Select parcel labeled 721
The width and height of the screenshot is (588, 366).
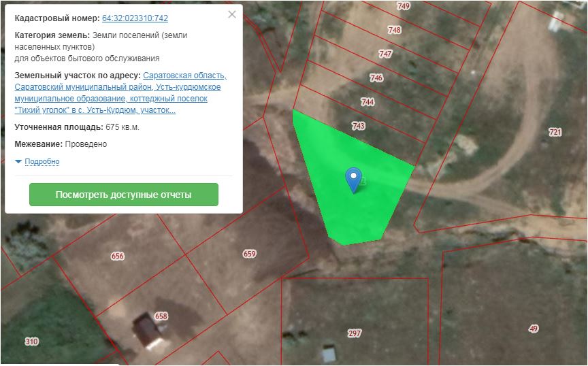coord(555,132)
